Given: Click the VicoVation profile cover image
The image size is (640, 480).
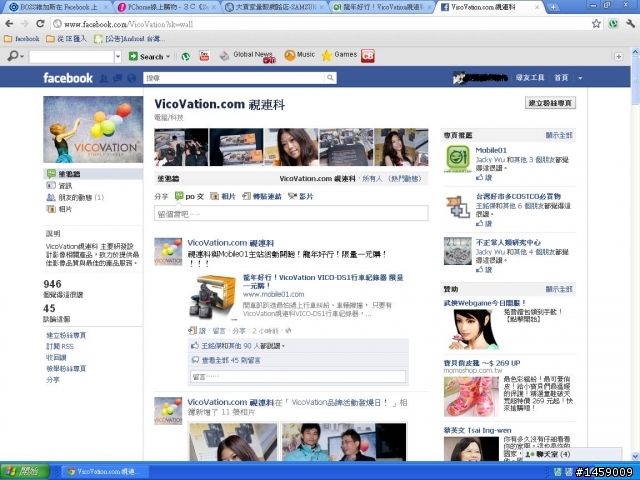Looking at the screenshot, I should click(x=93, y=129).
